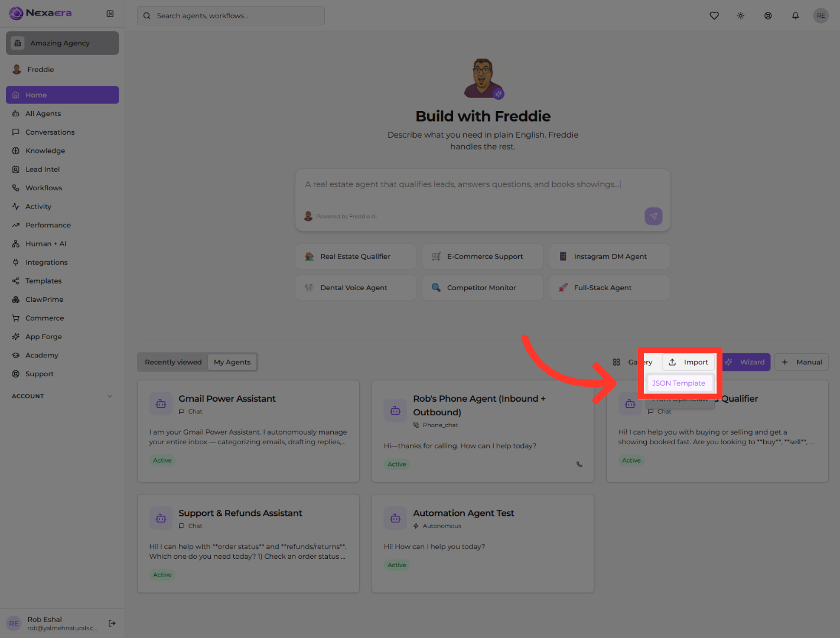This screenshot has height=638, width=840.
Task: Pick Real Estate Qualifier suggestion
Action: [356, 256]
